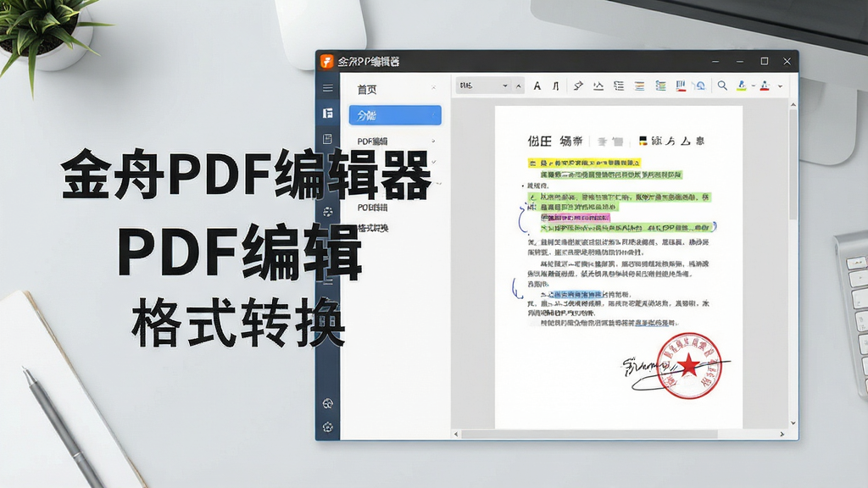Screen dimensions: 868x488
Task: Click the red star seal stamp on the document
Action: (x=689, y=366)
